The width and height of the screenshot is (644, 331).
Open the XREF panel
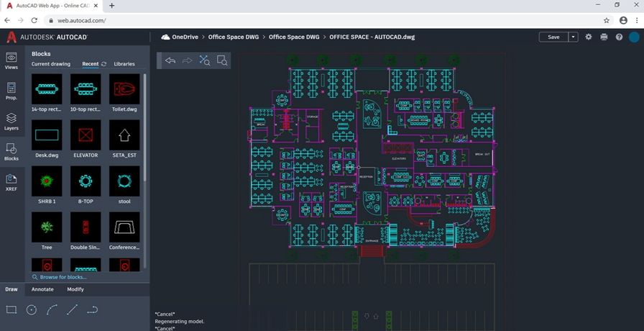(x=11, y=183)
